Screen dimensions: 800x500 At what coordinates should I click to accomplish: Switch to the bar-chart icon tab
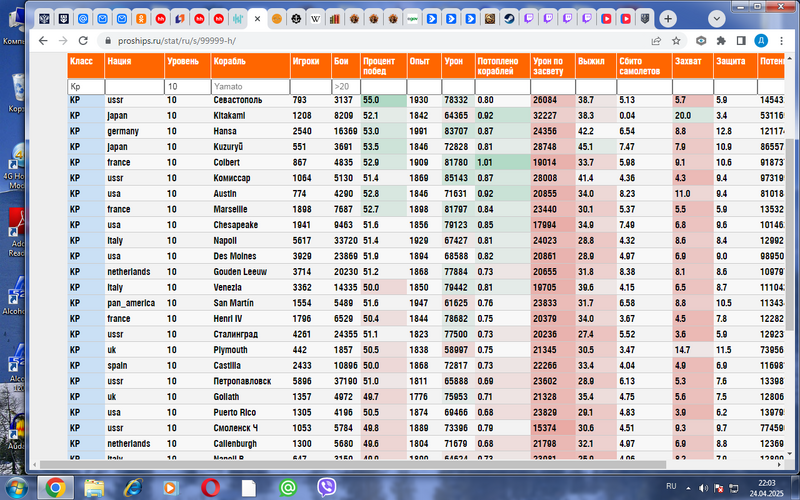click(x=335, y=19)
